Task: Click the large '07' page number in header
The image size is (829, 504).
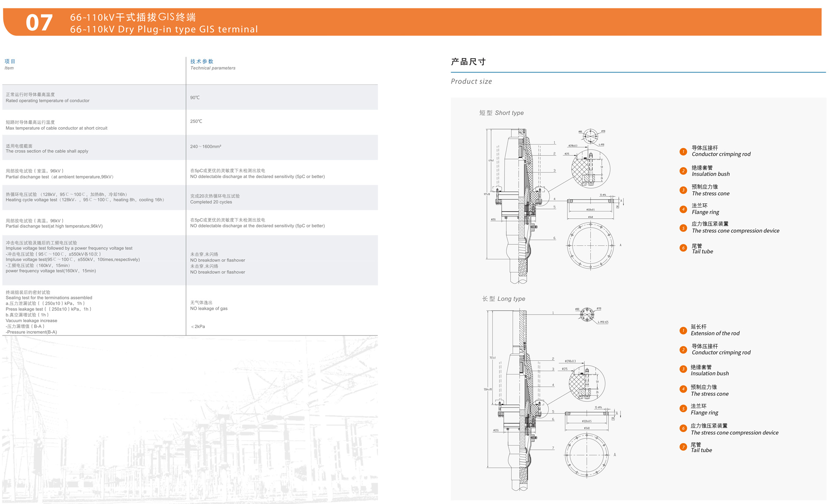Action: click(x=39, y=22)
